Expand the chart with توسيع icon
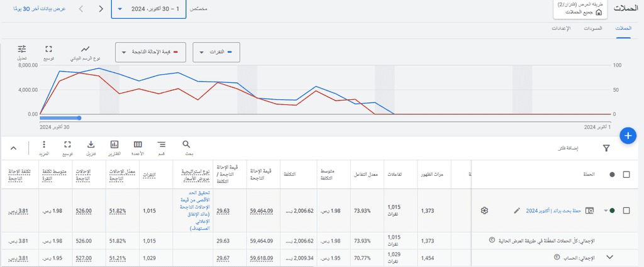The width and height of the screenshot is (644, 267). (x=48, y=49)
